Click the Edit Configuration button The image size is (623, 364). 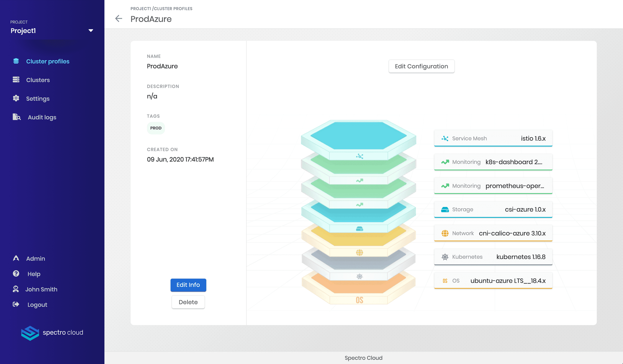tap(422, 66)
